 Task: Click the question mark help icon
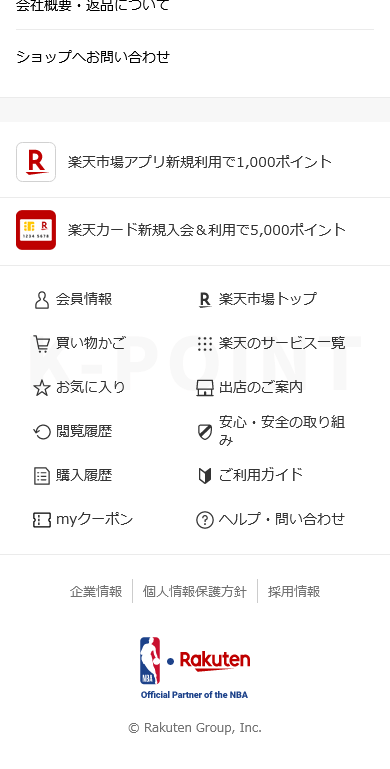(x=205, y=520)
